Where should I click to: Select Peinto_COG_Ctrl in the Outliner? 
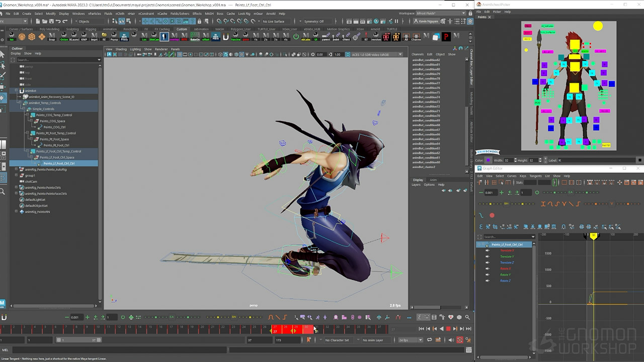point(54,127)
